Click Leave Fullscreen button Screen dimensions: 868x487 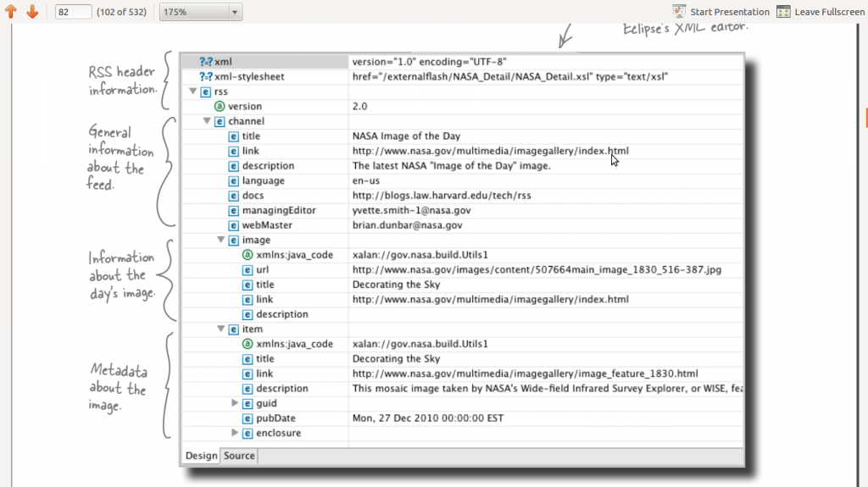click(821, 12)
